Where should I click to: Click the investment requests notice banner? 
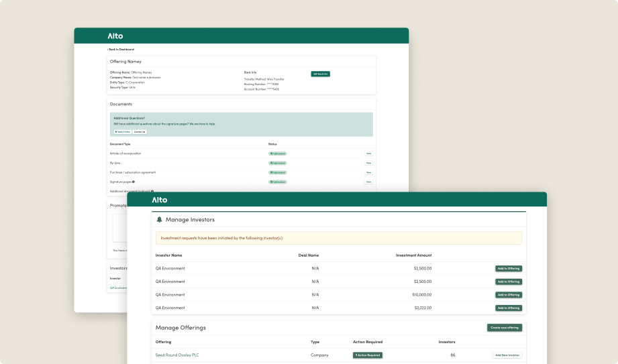pyautogui.click(x=339, y=238)
